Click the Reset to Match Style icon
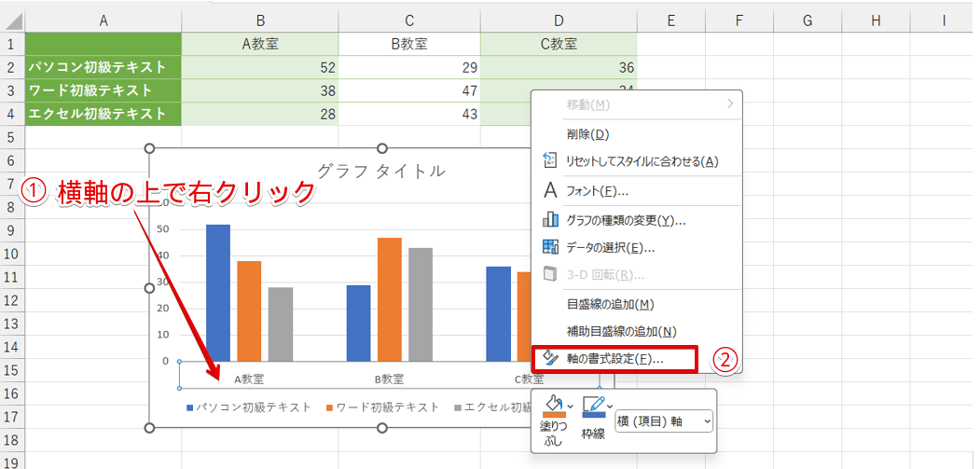980x469 pixels. [x=550, y=161]
